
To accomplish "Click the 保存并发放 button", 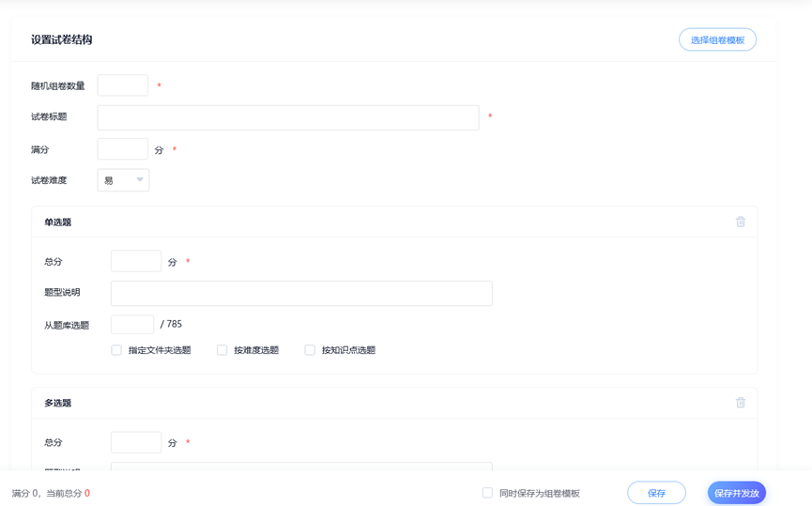I will coord(736,493).
